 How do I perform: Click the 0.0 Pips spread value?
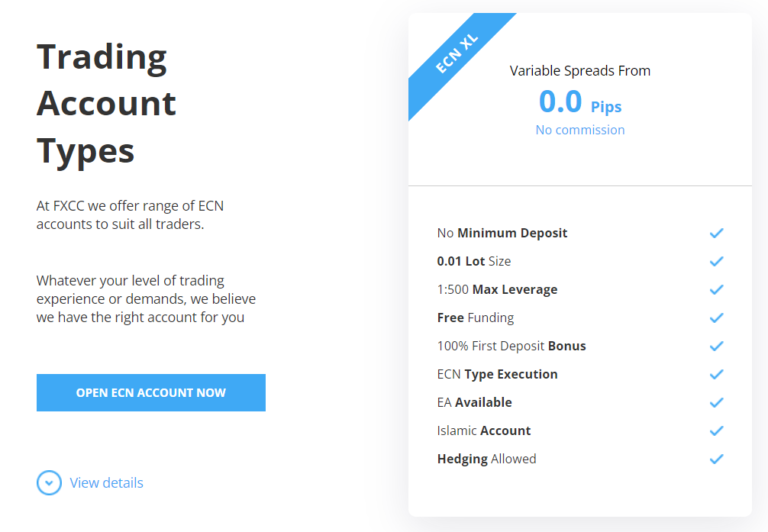[580, 102]
